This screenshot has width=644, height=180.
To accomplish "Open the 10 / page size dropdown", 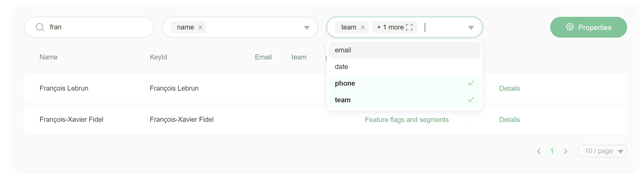I will click(602, 151).
